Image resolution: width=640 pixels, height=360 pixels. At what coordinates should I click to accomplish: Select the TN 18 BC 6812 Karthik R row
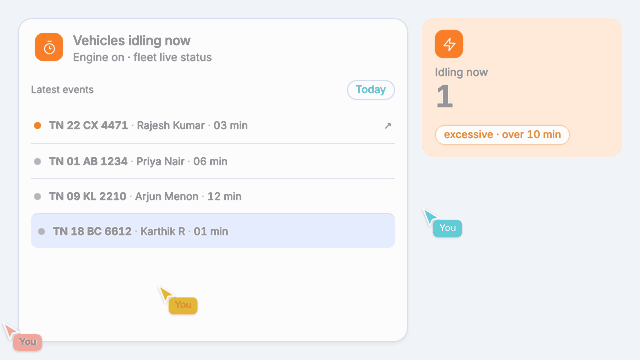coord(213,231)
